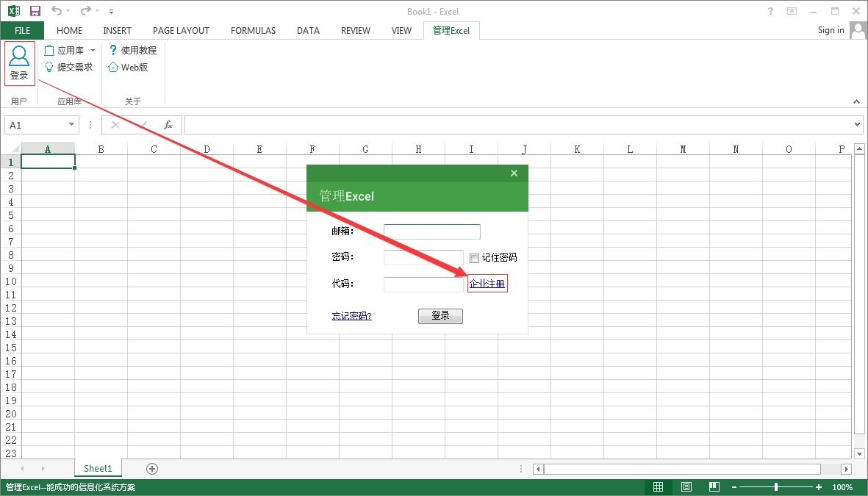
Task: Open the Name Box dropdown
Action: point(71,125)
